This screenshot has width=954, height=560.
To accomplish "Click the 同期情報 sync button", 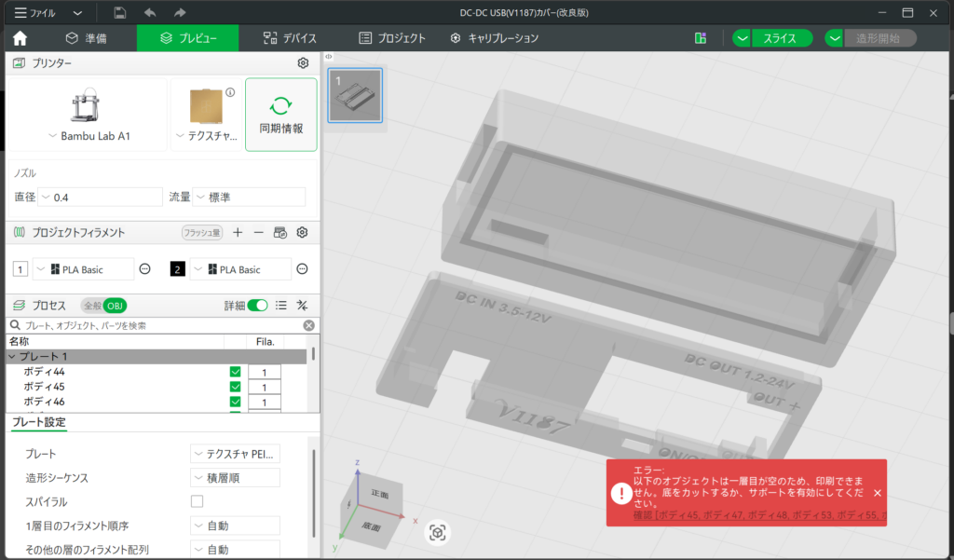I will coord(280,115).
